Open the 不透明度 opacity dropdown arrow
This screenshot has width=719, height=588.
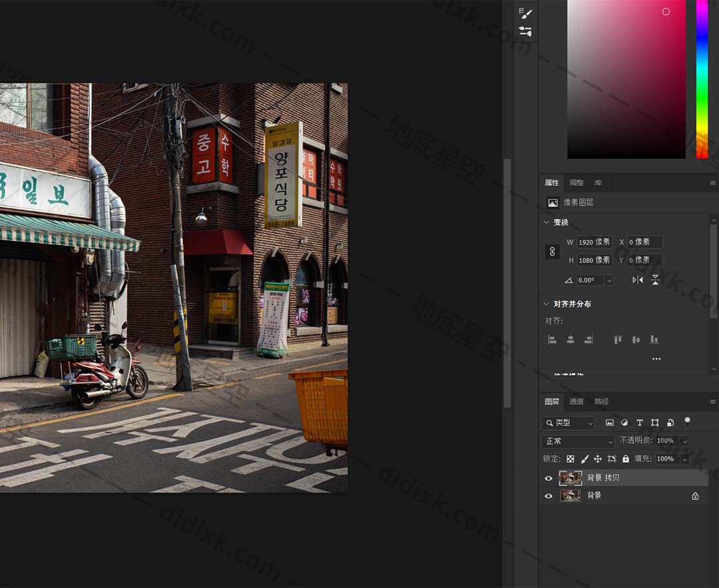685,441
